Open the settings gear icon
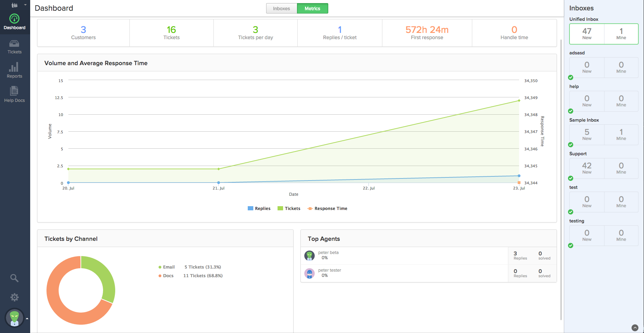 coord(14,297)
